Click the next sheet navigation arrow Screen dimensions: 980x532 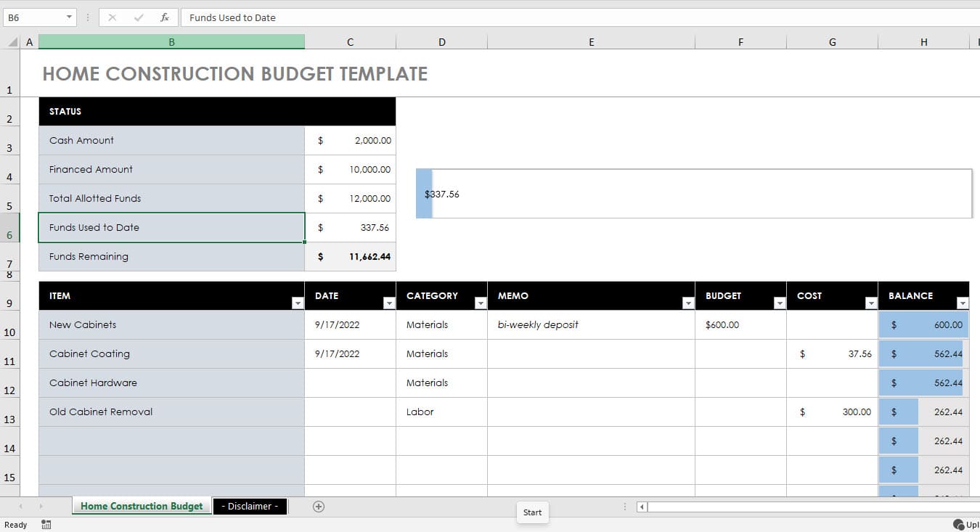(41, 506)
